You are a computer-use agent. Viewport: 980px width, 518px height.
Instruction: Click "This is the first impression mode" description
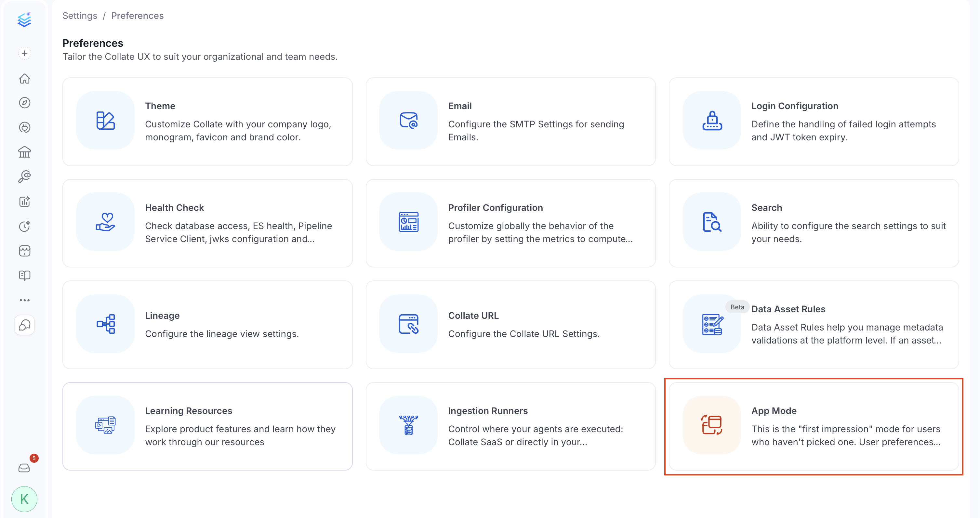[846, 435]
